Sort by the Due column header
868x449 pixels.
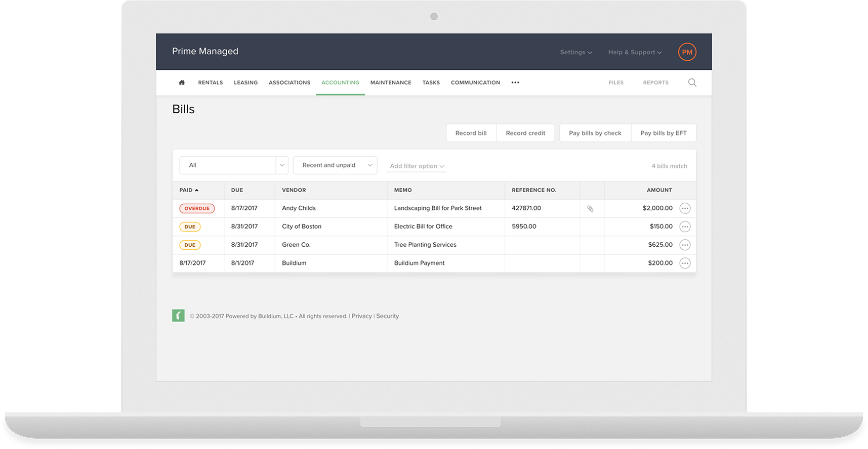click(x=237, y=190)
